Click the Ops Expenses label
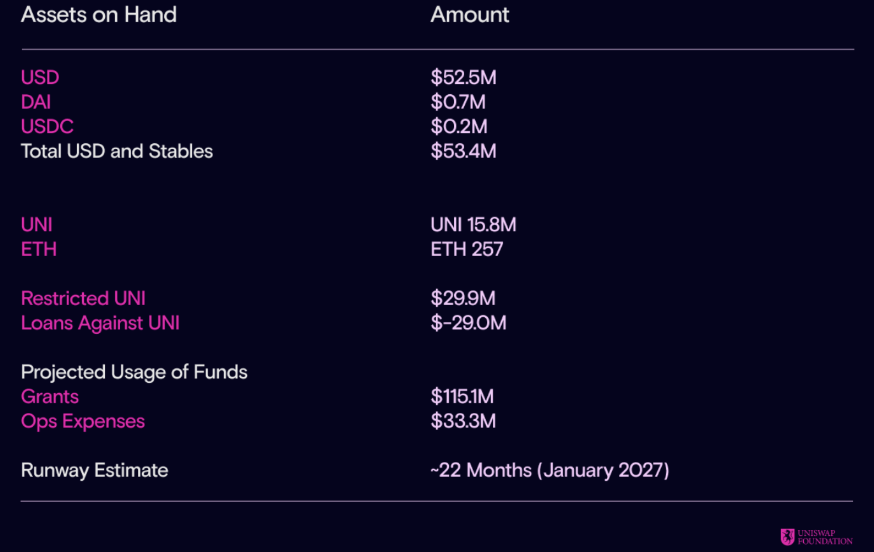The height and width of the screenshot is (552, 874). pyautogui.click(x=82, y=422)
